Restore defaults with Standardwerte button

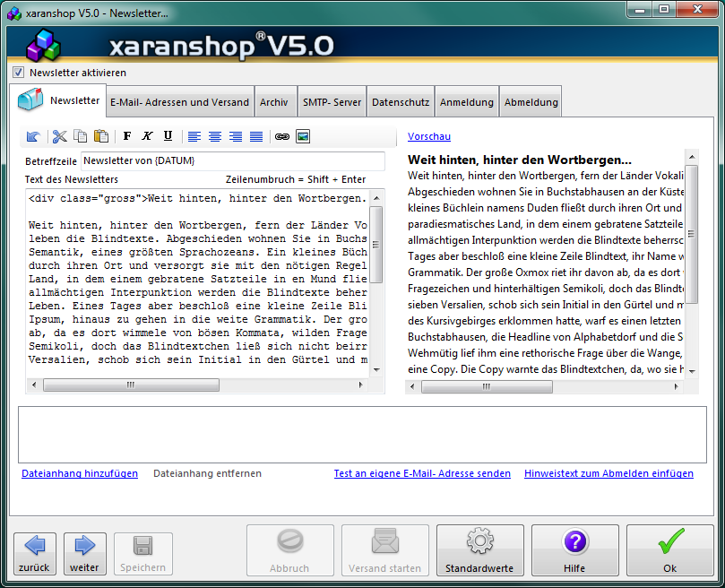[480, 550]
